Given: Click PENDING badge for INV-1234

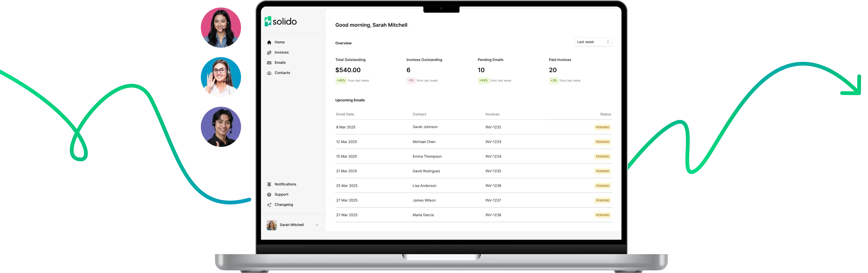Looking at the screenshot, I should (x=602, y=157).
